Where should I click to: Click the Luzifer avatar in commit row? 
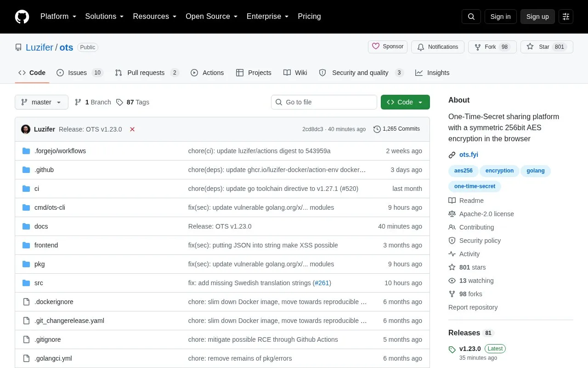pyautogui.click(x=26, y=129)
